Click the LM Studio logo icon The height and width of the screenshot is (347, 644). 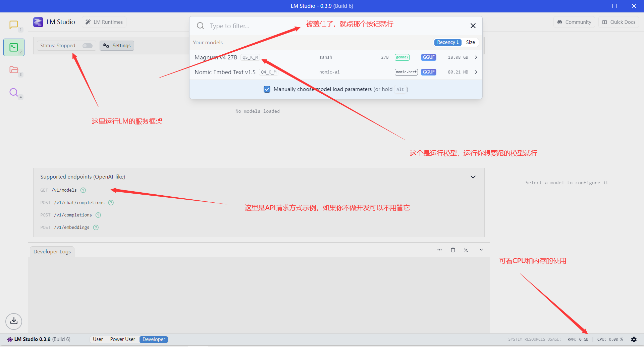click(38, 22)
